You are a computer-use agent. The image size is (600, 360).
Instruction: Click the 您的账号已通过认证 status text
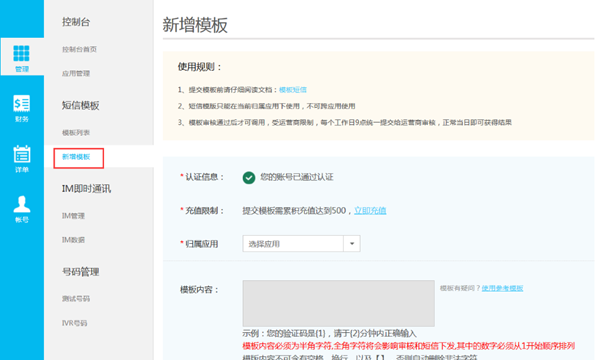click(x=297, y=177)
